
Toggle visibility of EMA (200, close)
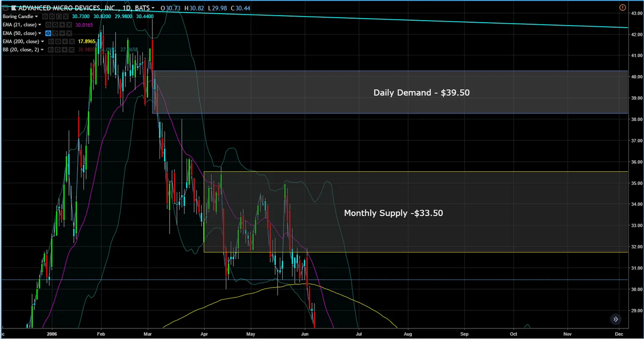(51, 41)
